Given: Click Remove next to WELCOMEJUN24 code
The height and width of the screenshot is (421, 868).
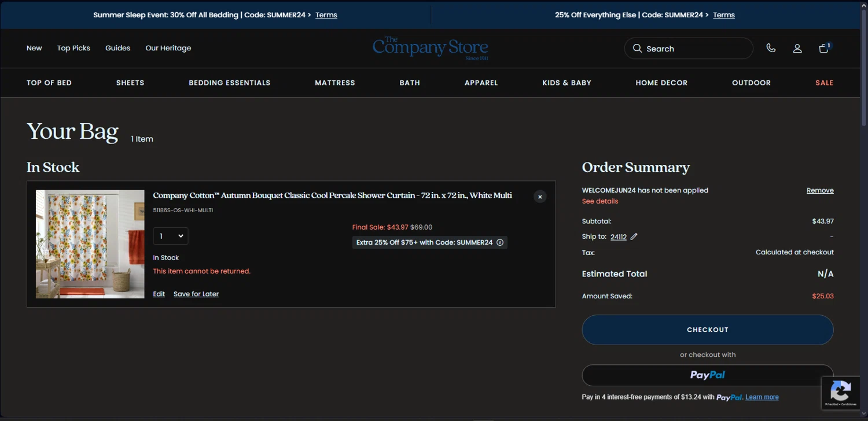Looking at the screenshot, I should tap(820, 190).
